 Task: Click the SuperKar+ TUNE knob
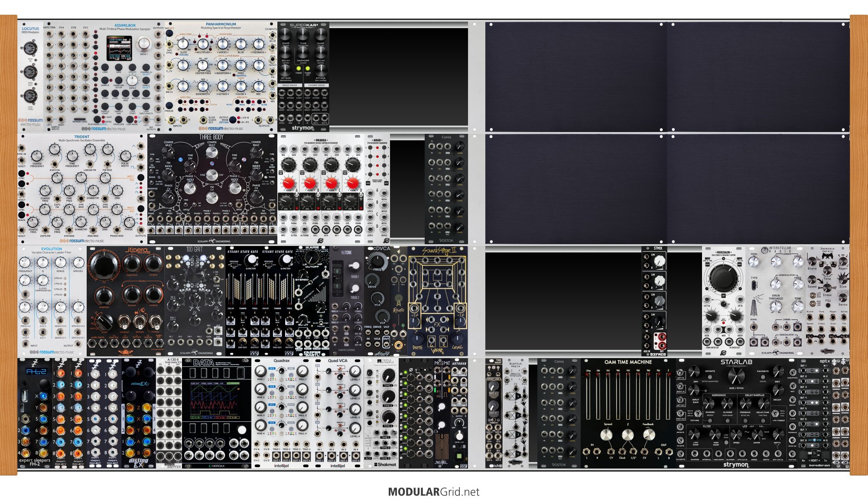coord(303,34)
